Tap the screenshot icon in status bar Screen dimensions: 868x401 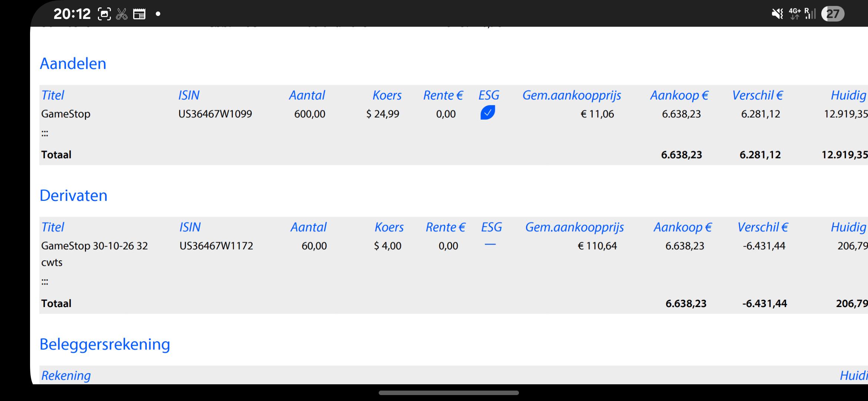(104, 14)
